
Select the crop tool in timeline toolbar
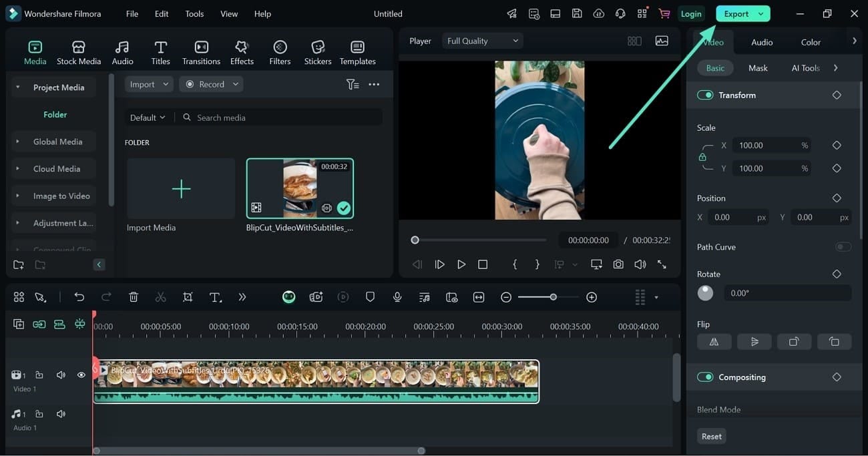click(188, 297)
